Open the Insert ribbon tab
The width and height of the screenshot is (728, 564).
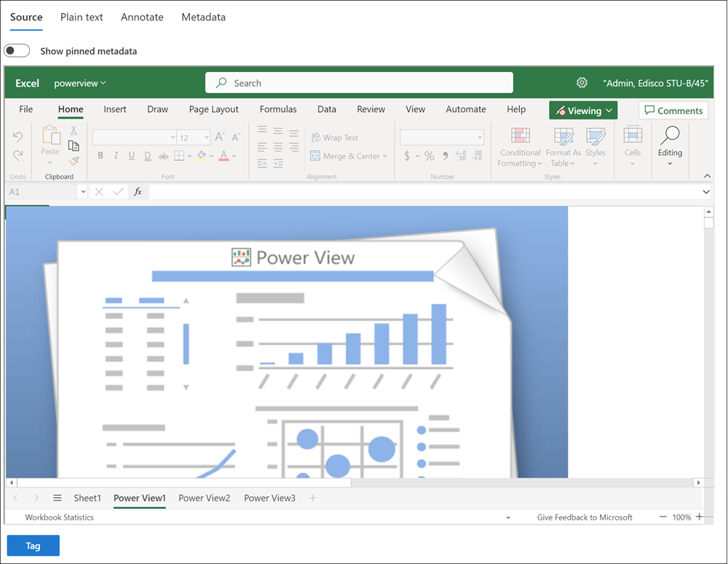click(x=115, y=109)
